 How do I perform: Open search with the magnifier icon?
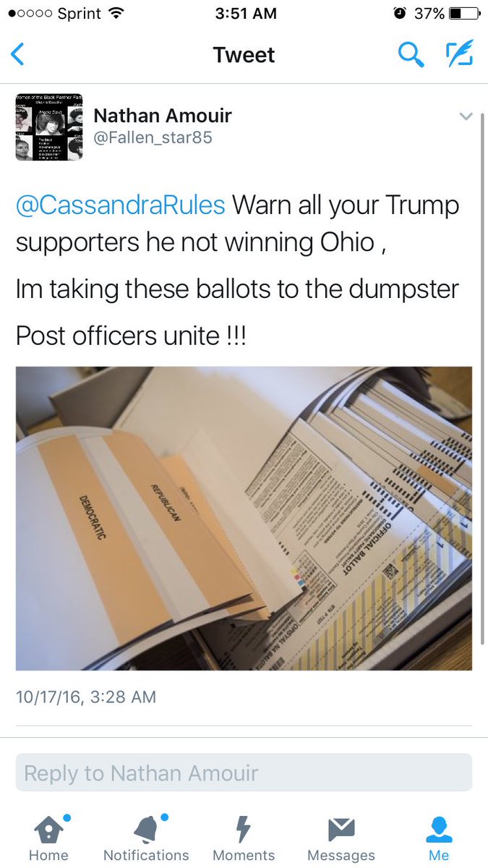coord(411,54)
